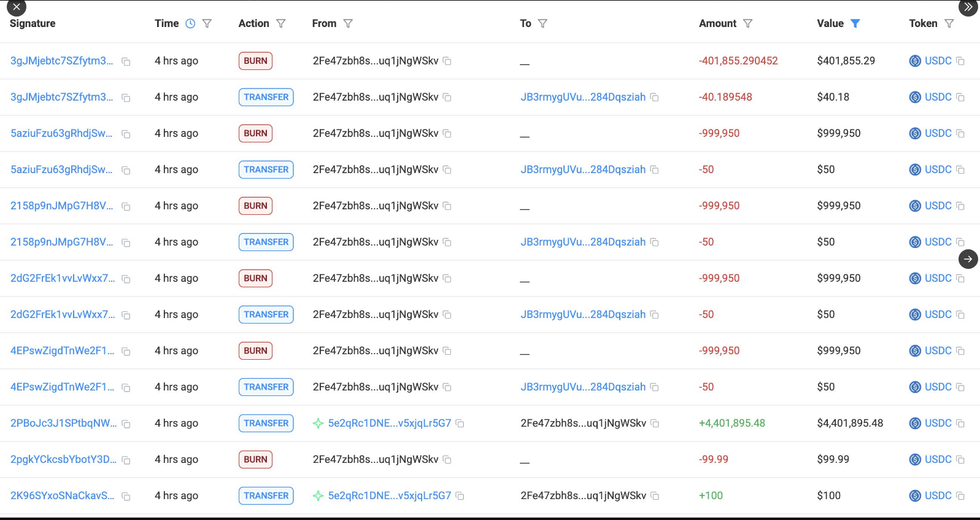Screen dimensions: 980x520
Task: Copy the JB3rmygUVu recipient address for -40.189548 transfer
Action: pyautogui.click(x=654, y=98)
